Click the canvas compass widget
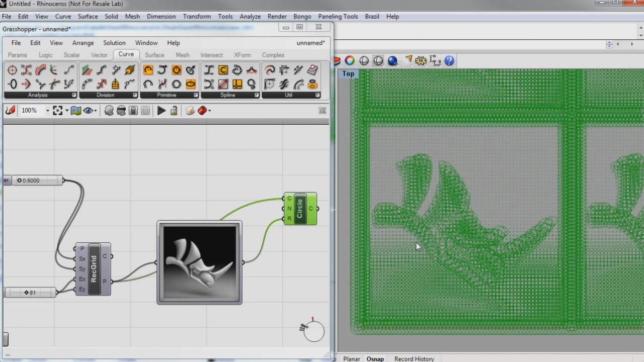Screen dimensions: 644x362 pyautogui.click(x=313, y=330)
